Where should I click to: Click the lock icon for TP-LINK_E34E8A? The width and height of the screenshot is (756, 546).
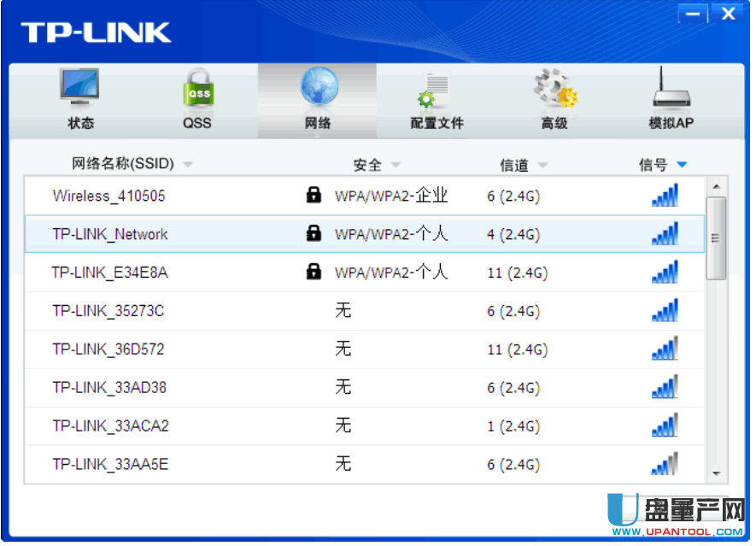314,272
